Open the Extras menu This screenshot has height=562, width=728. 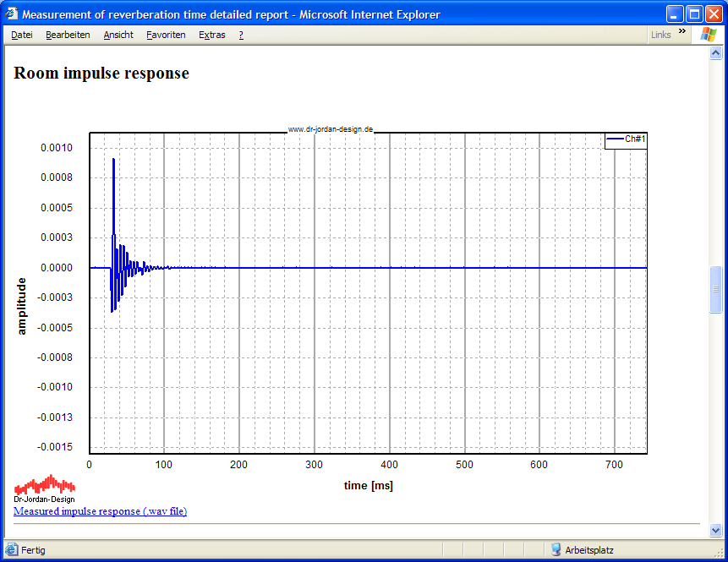pos(212,35)
